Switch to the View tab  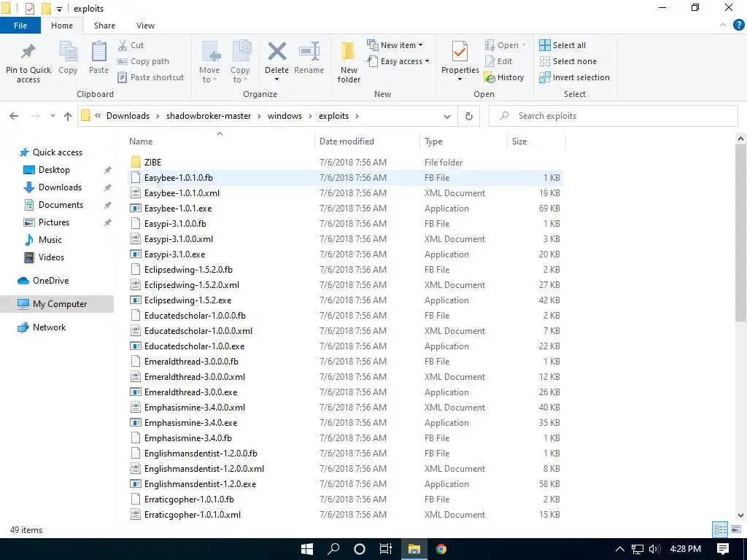(145, 26)
